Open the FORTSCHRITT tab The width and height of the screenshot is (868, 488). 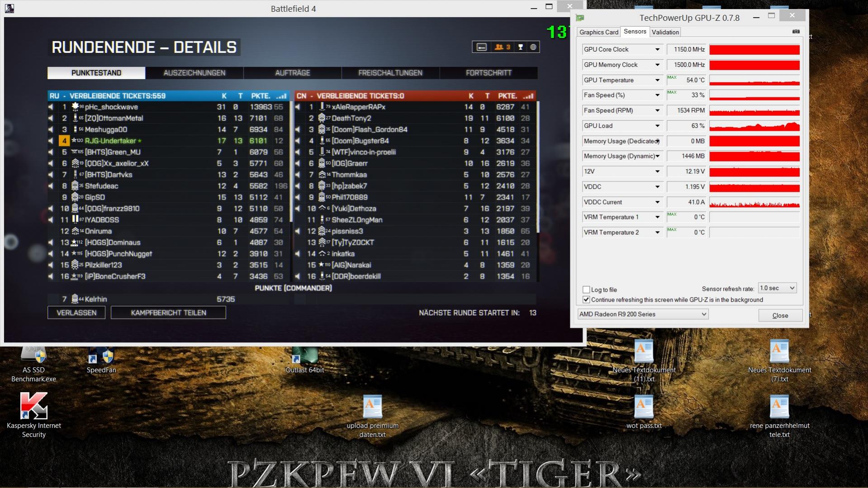tap(489, 73)
